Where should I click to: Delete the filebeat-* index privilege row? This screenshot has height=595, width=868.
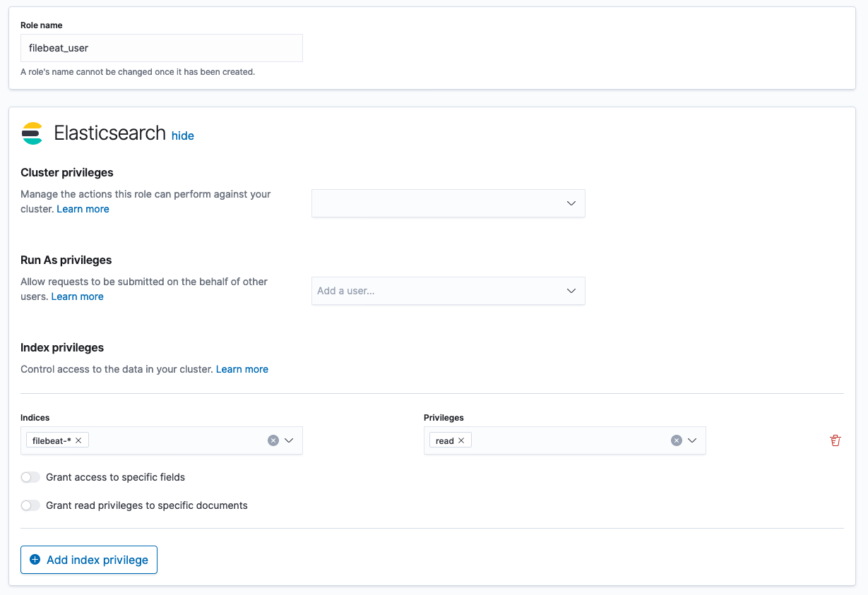point(836,440)
